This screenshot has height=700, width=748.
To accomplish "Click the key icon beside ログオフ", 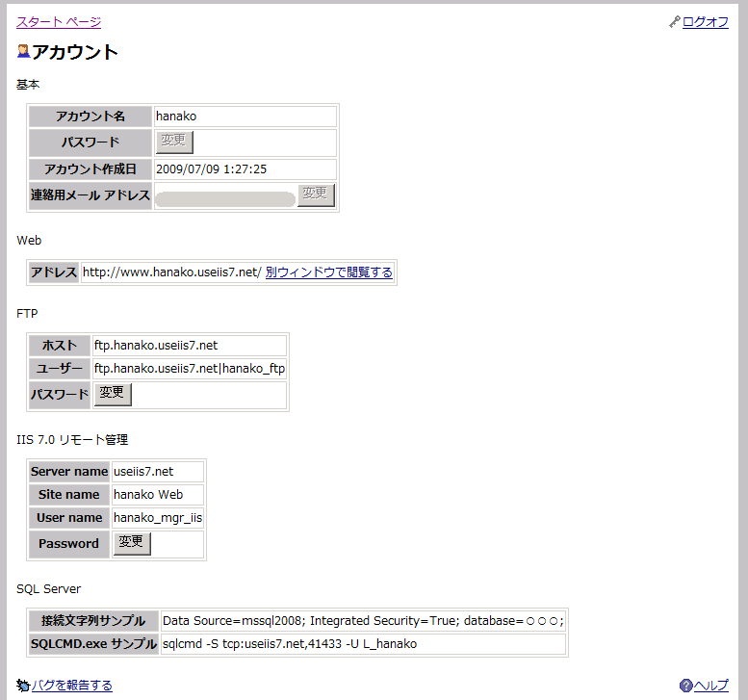I will pyautogui.click(x=675, y=22).
